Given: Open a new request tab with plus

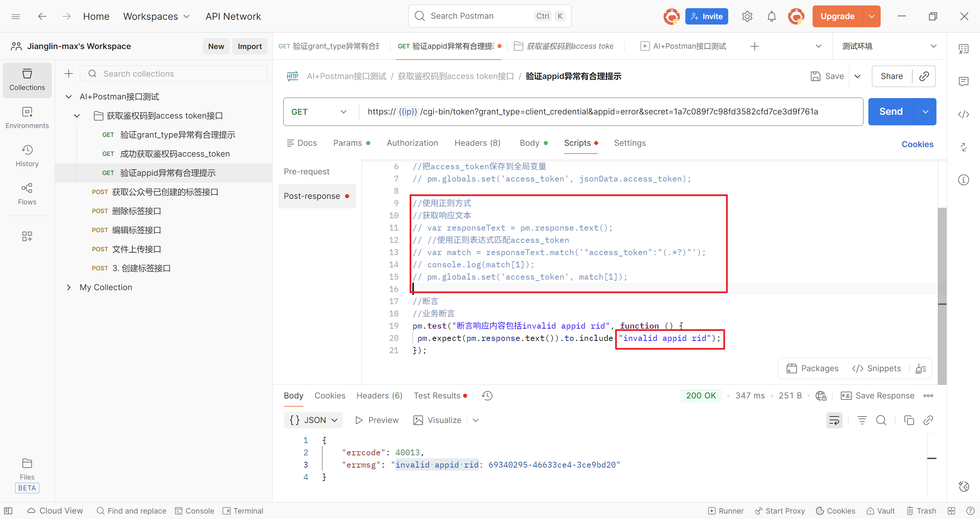Looking at the screenshot, I should [754, 46].
